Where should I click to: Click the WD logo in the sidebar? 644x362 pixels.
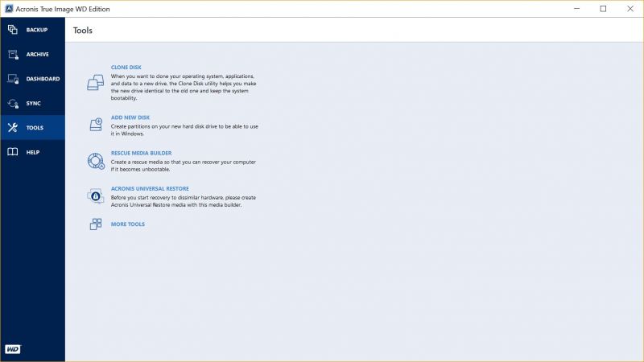point(13,349)
